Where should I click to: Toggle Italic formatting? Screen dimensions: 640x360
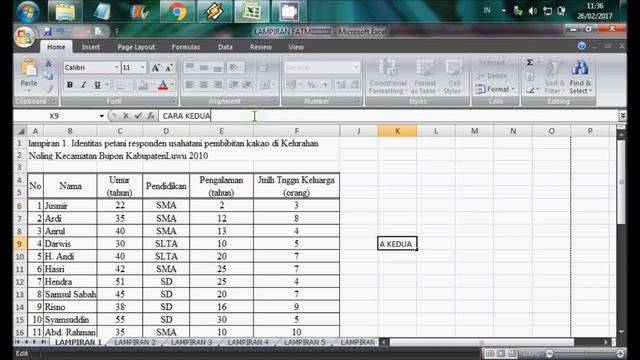tap(83, 85)
